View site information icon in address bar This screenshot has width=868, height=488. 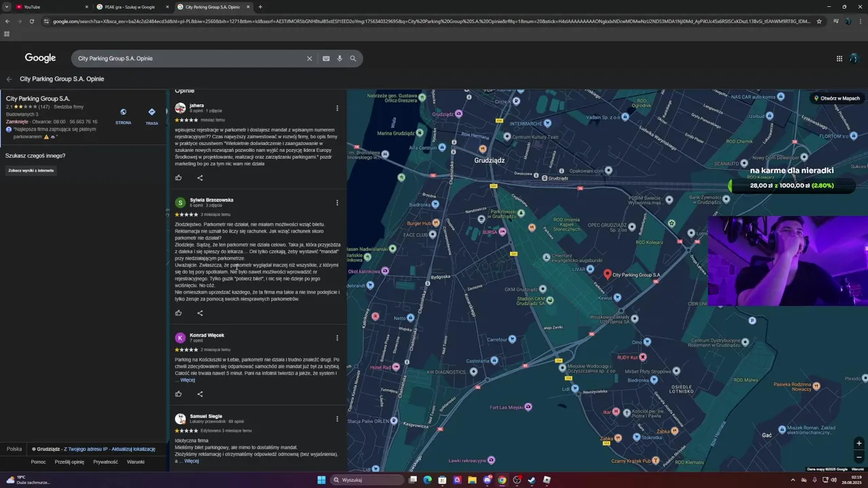click(x=46, y=21)
